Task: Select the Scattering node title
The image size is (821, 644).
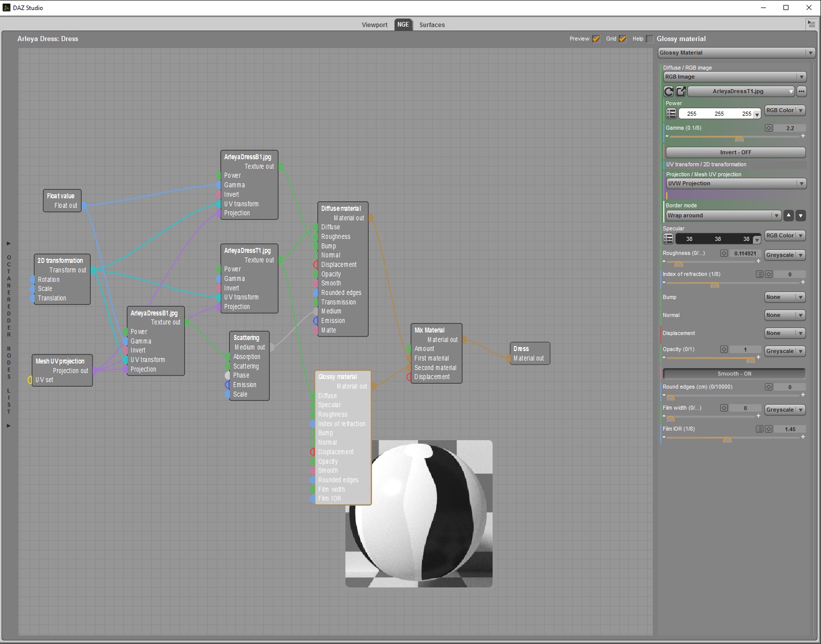Action: click(246, 338)
